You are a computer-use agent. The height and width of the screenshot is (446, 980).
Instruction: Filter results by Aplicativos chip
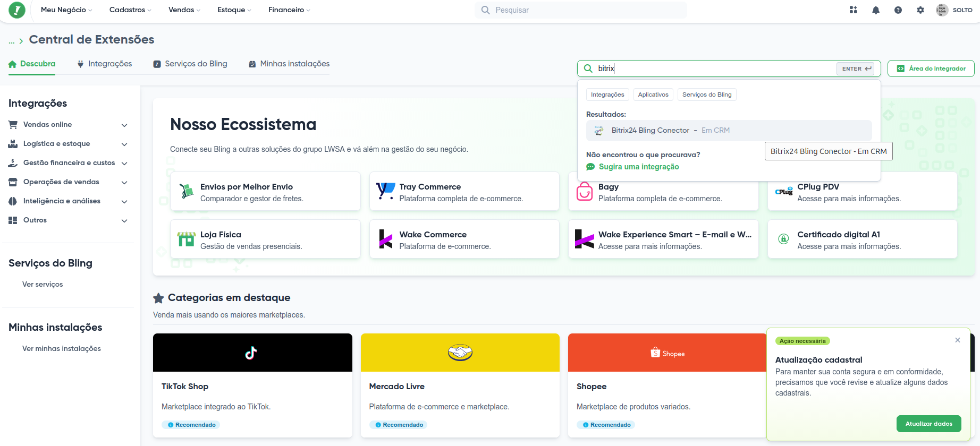(653, 95)
